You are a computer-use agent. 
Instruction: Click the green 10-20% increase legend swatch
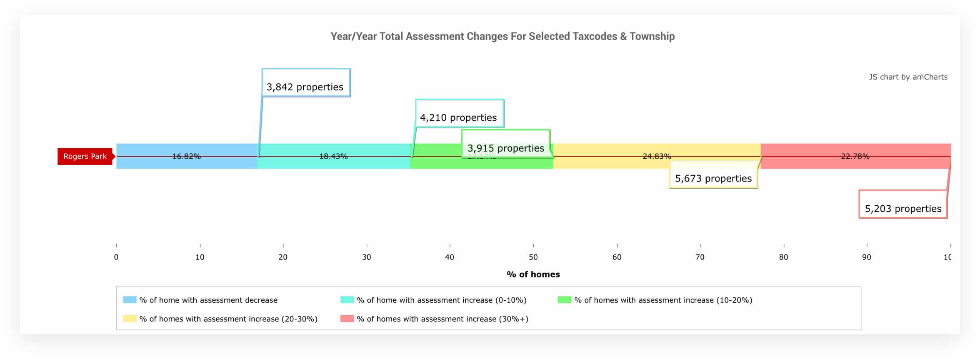(x=565, y=300)
